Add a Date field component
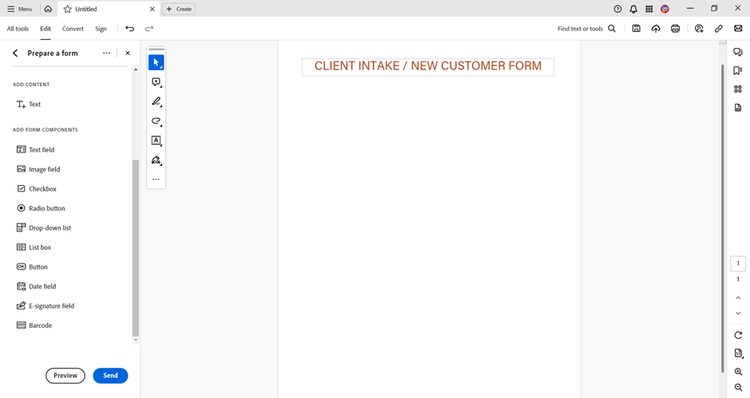Viewport: 750px width, 398px height. 36,287
